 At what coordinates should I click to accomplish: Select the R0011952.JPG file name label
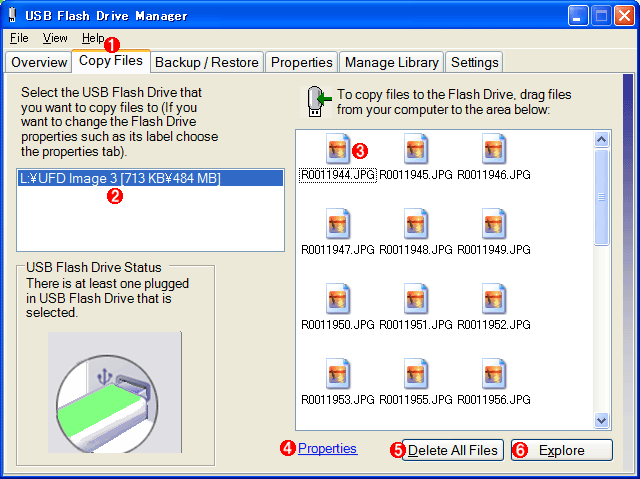tap(493, 325)
